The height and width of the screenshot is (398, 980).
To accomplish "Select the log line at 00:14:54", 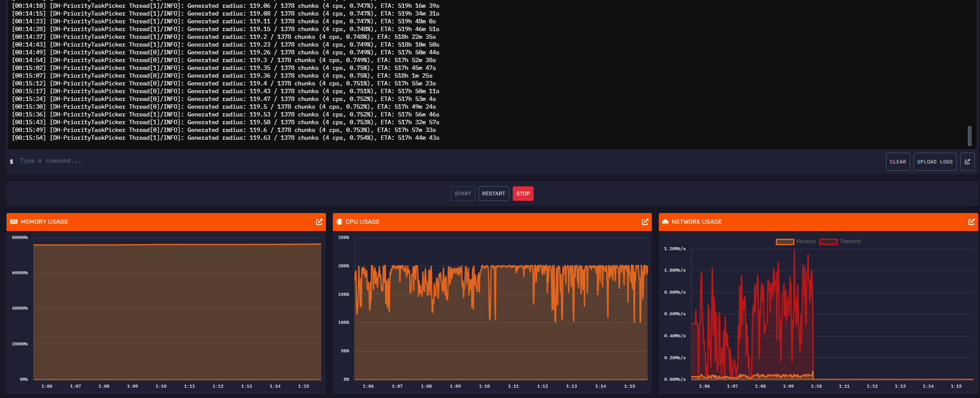I will [224, 60].
